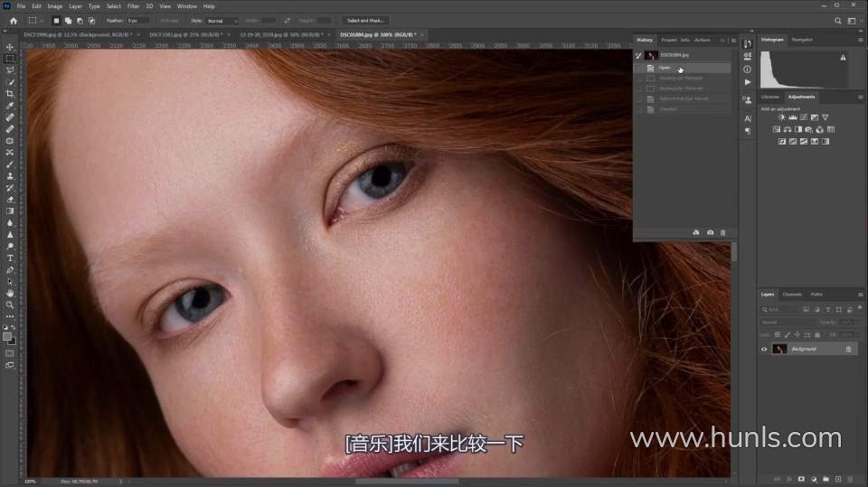868x487 pixels.
Task: Add Levels adjustment
Action: [793, 117]
